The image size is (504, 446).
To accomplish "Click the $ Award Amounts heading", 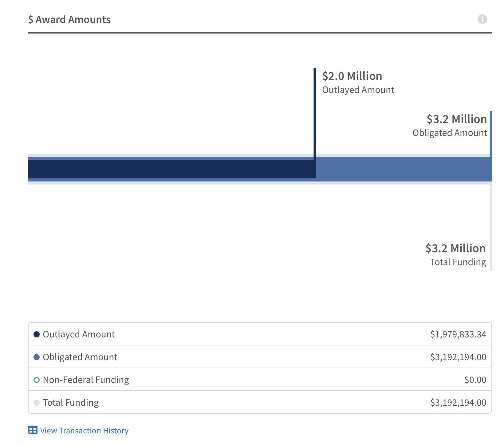I will pos(69,20).
